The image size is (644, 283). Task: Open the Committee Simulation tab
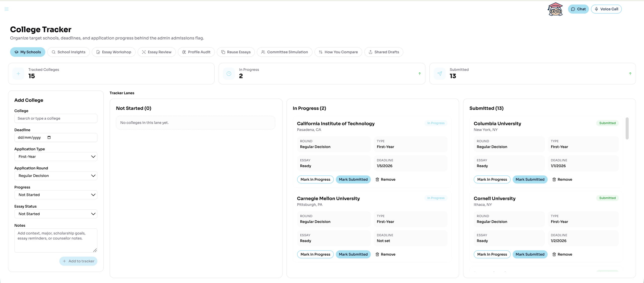click(284, 52)
